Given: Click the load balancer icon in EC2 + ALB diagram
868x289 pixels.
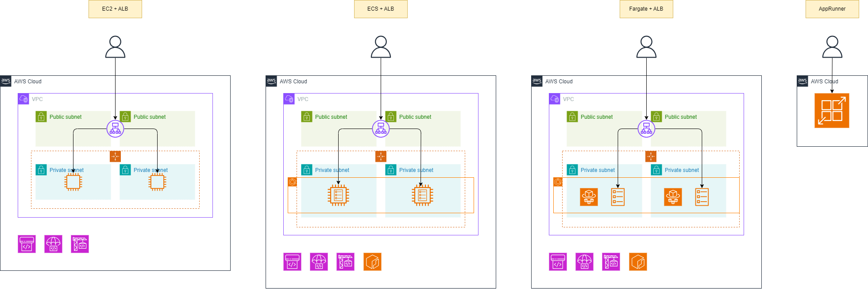Looking at the screenshot, I should [x=115, y=129].
